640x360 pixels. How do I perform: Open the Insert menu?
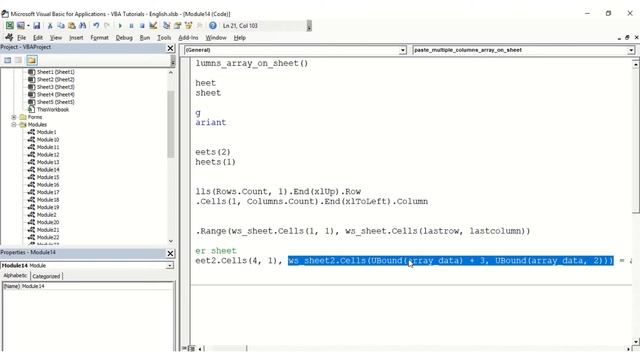tap(76, 38)
